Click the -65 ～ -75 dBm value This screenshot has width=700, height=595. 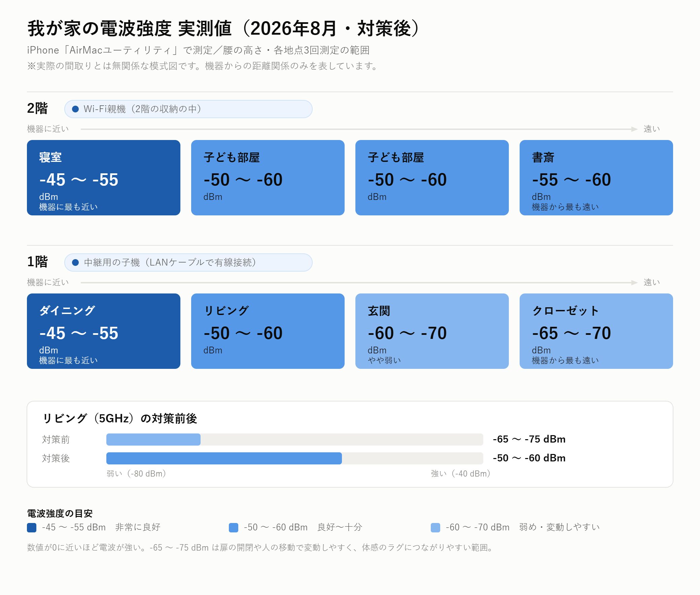[529, 439]
